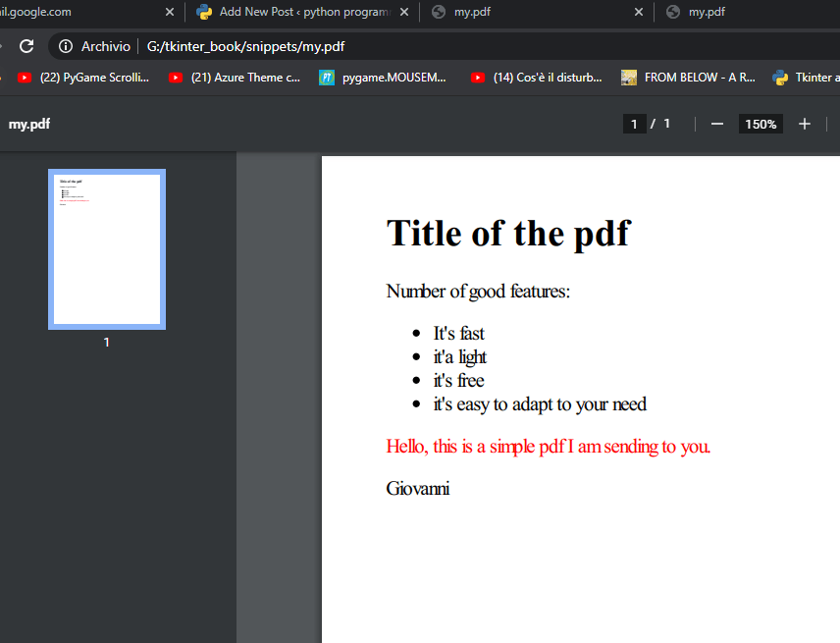Select the page number input field
This screenshot has height=643, width=840.
[x=634, y=124]
